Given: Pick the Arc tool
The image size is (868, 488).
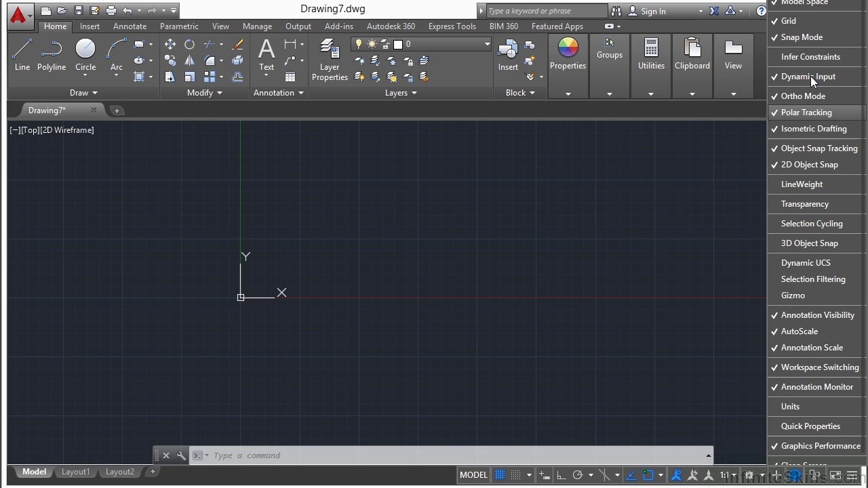Looking at the screenshot, I should coord(117,54).
